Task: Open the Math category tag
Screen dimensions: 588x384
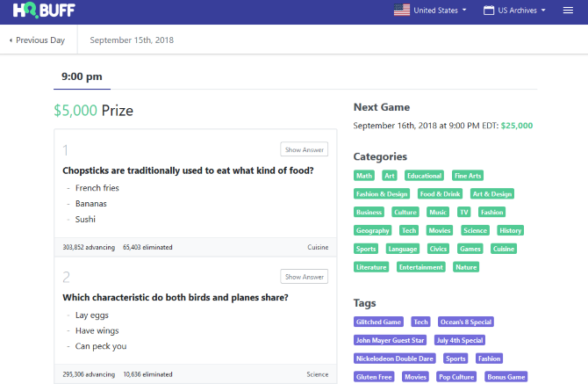Action: (x=364, y=176)
